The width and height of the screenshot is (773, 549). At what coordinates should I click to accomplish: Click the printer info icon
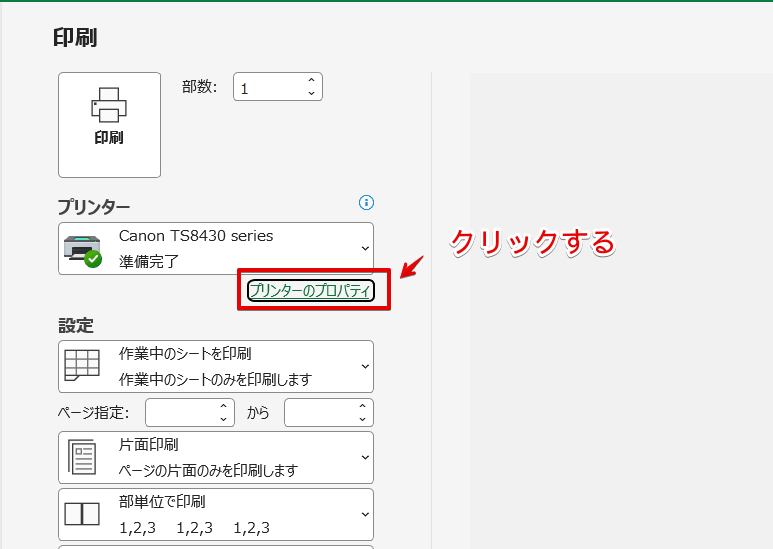click(366, 203)
